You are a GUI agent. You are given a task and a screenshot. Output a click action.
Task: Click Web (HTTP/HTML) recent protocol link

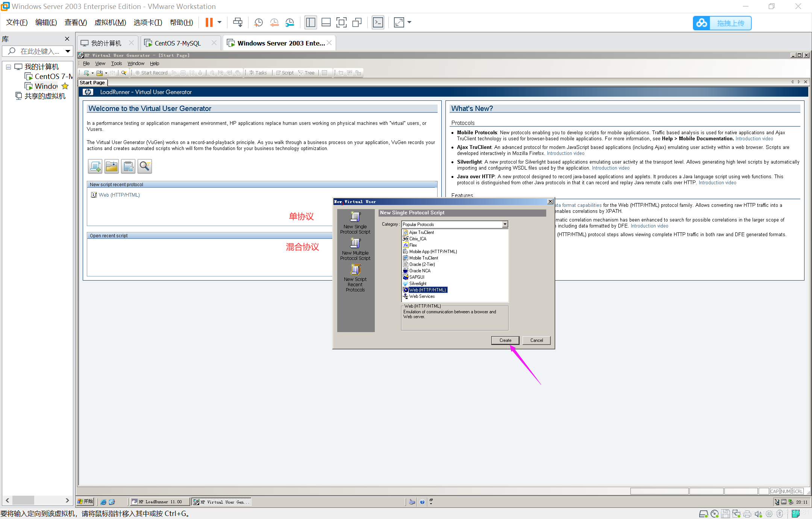119,195
